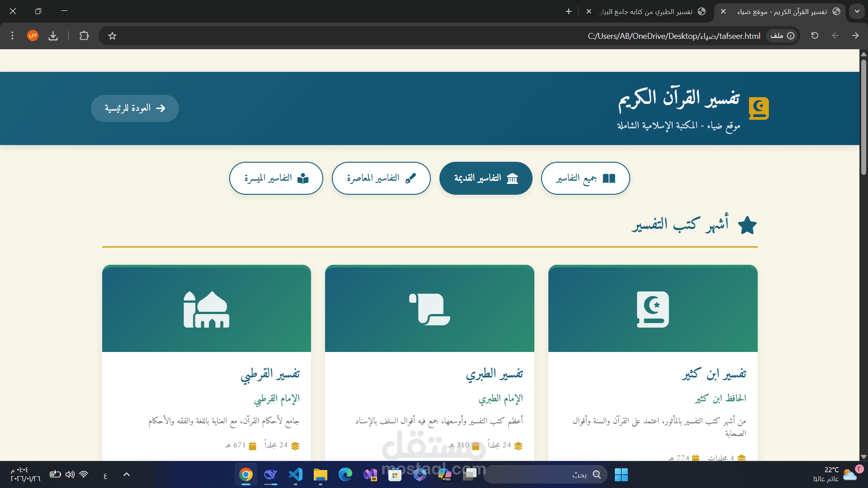Open the browser extensions puzzle icon
The height and width of the screenshot is (488, 868).
[84, 36]
